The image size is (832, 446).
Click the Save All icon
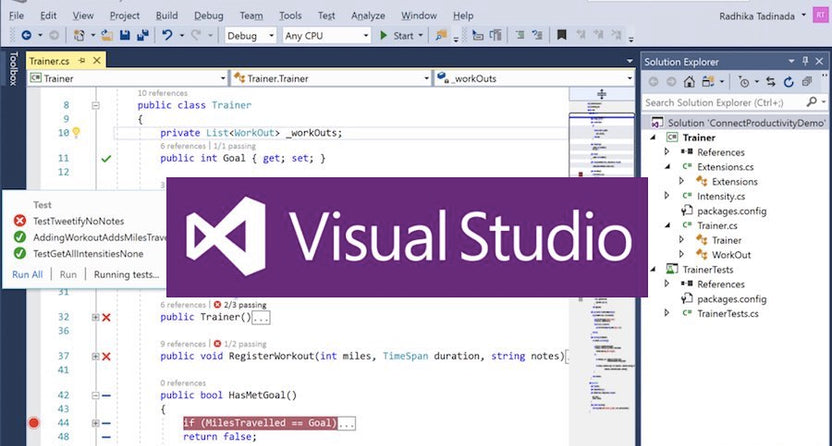(143, 36)
